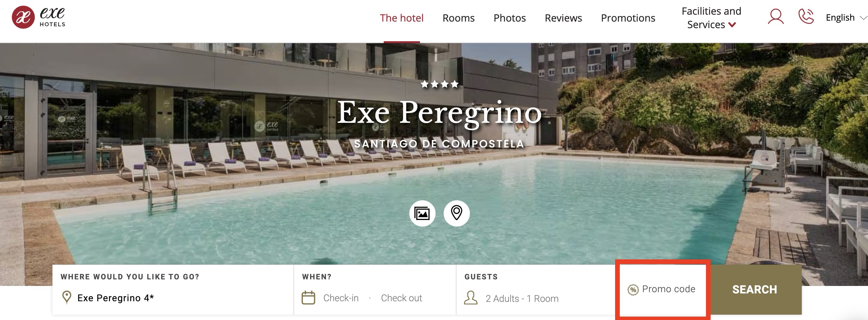Click the Promo code field
868x320 pixels.
tap(663, 290)
